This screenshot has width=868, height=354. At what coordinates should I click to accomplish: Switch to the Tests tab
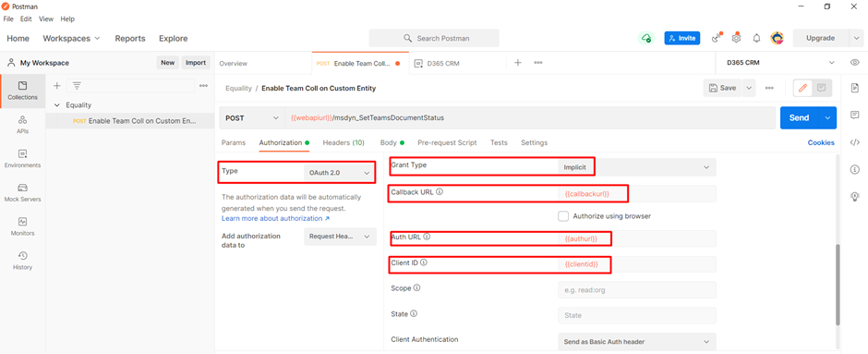499,142
